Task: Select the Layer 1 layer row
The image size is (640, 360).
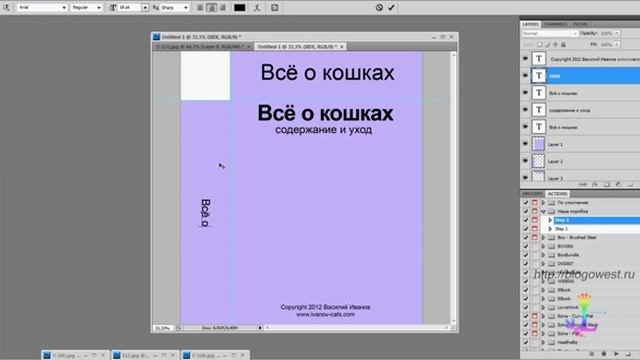Action: click(581, 144)
